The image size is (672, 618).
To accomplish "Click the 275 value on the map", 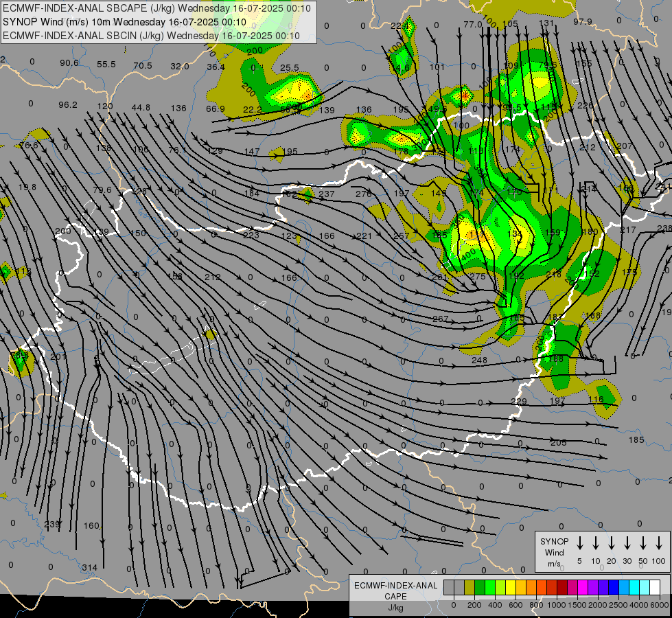I will [x=478, y=277].
